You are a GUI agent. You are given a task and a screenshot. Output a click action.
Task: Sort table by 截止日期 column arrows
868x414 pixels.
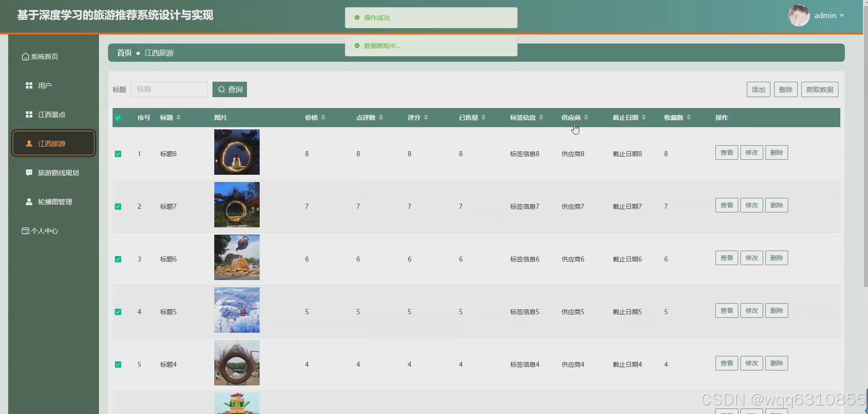pyautogui.click(x=644, y=118)
